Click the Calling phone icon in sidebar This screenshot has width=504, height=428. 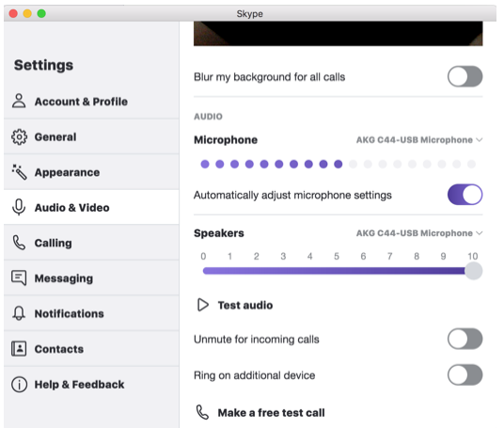coord(19,243)
